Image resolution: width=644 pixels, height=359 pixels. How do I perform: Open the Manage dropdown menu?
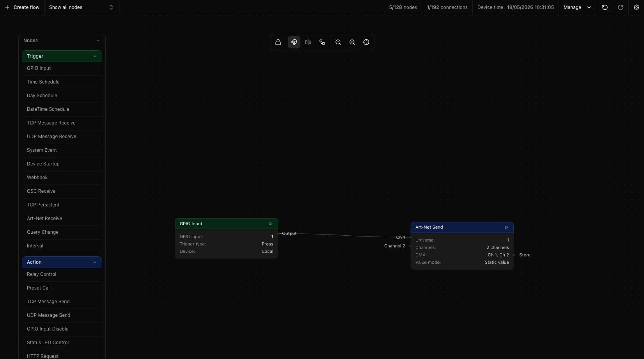coord(577,7)
